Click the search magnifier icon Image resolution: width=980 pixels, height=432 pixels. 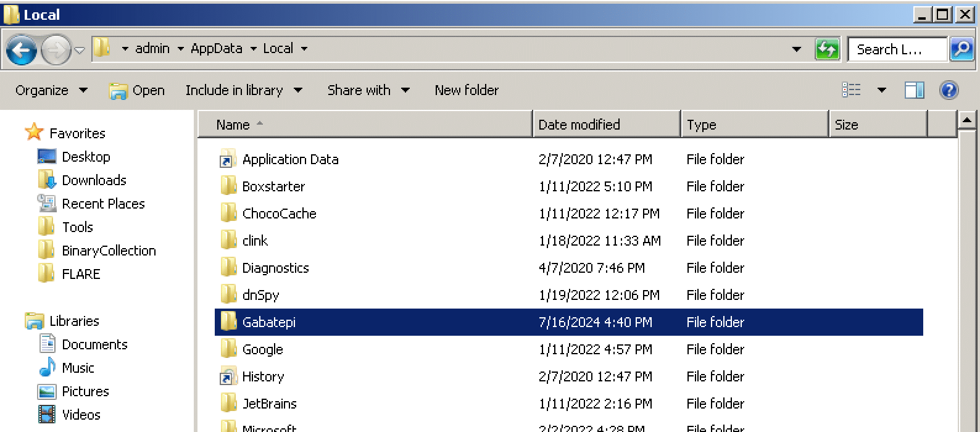(x=961, y=49)
